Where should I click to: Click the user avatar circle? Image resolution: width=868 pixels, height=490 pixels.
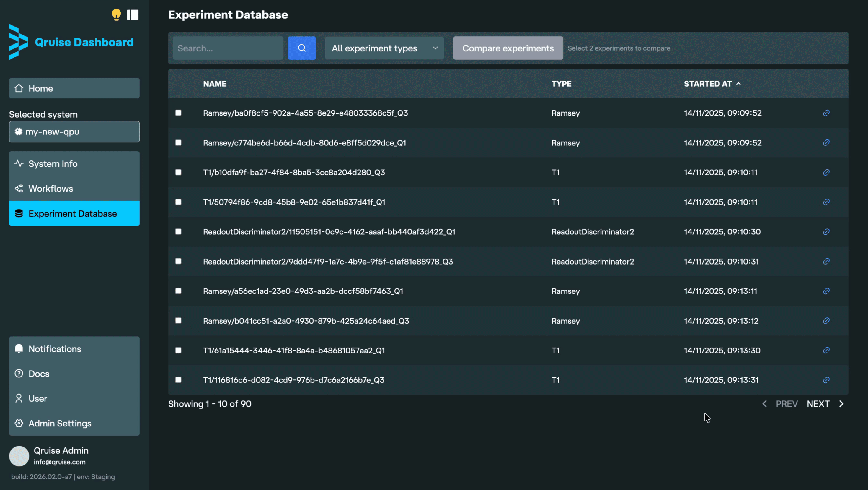[x=19, y=456]
